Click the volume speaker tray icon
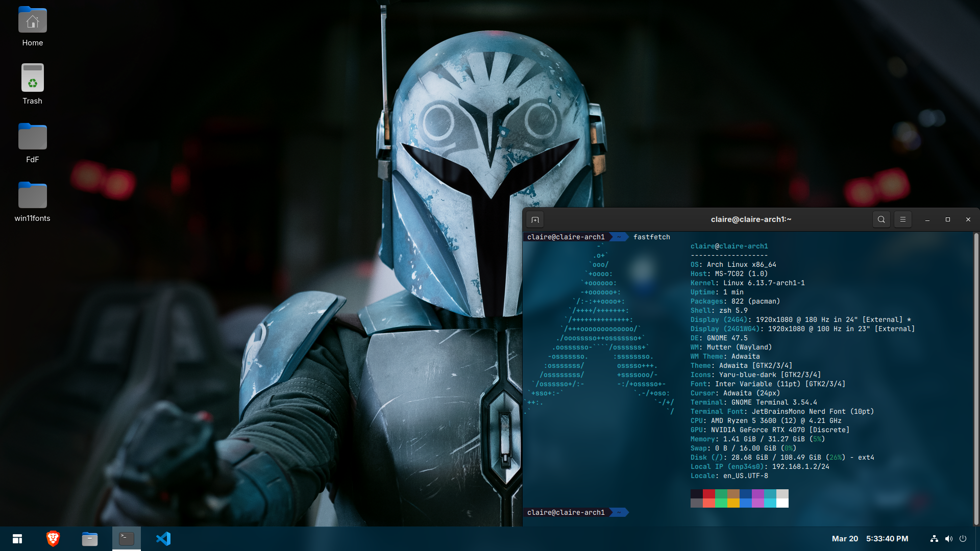This screenshot has height=551, width=980. 948,539
